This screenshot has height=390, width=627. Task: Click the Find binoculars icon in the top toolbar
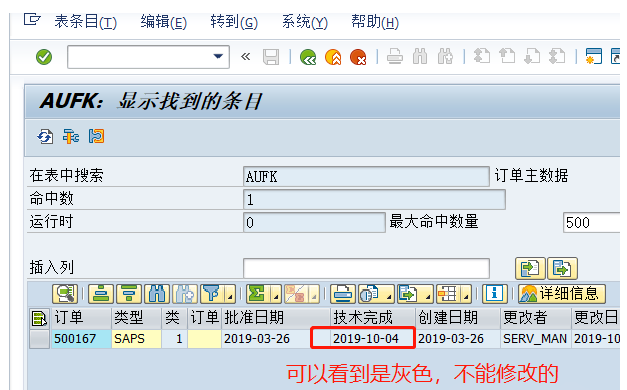[420, 56]
